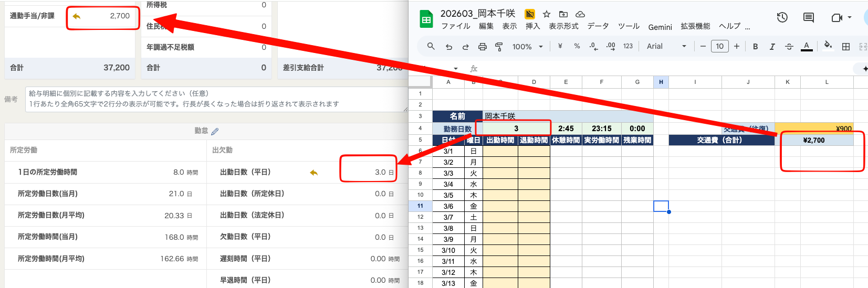Click the spreadsheet title 202603_岡本千咲

(x=478, y=14)
